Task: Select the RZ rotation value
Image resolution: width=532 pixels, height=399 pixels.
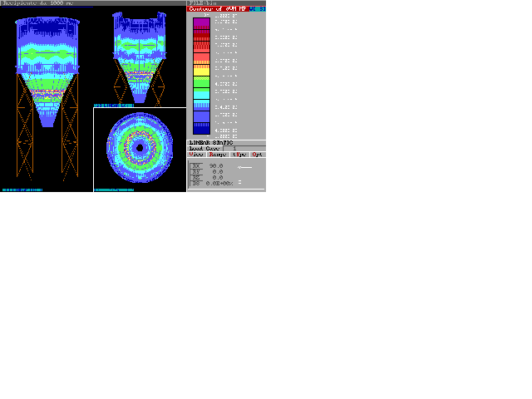Action: point(216,178)
